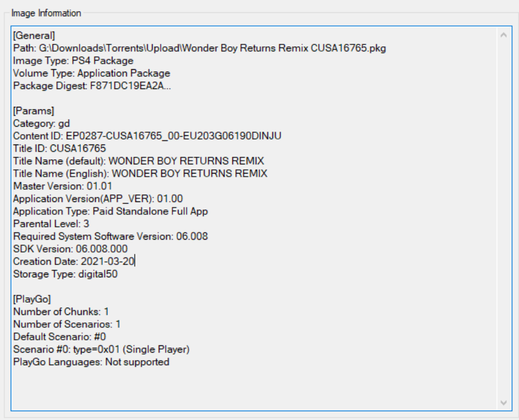
Task: Click the 'Image Information' group label
Action: tap(46, 13)
